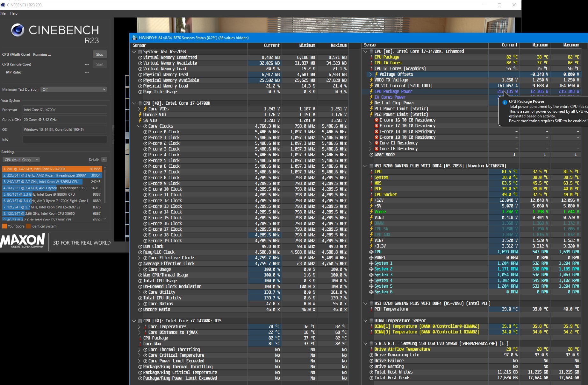This screenshot has height=385, width=588.
Task: Expand the Core Temperatures row
Action: (139, 327)
